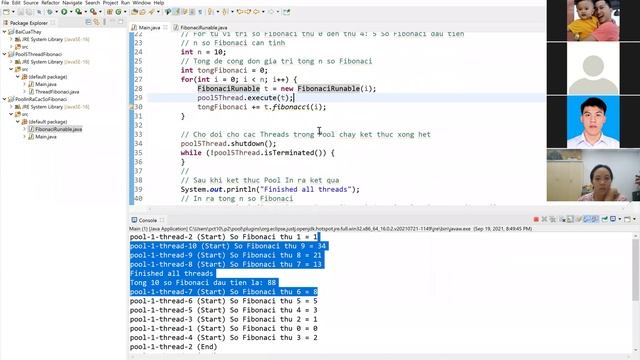Image resolution: width=640 pixels, height=360 pixels.
Task: Click the baby and parent video thumbnail
Action: (593, 20)
